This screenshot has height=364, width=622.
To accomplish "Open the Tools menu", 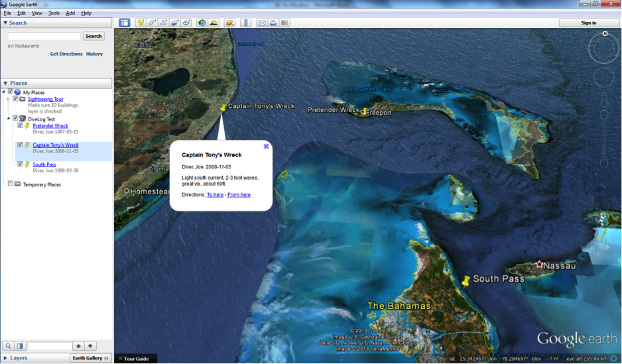I will [54, 13].
